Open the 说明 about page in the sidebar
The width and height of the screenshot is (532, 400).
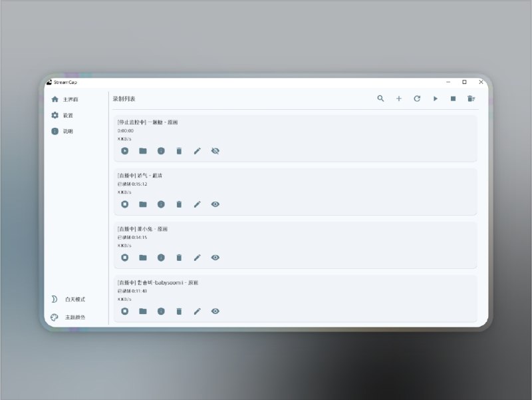(67, 131)
